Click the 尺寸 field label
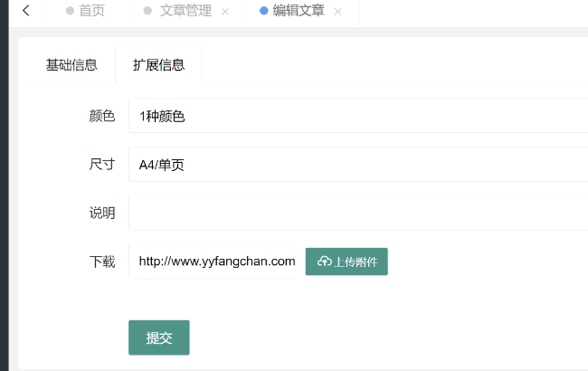This screenshot has width=588, height=371. pos(102,165)
